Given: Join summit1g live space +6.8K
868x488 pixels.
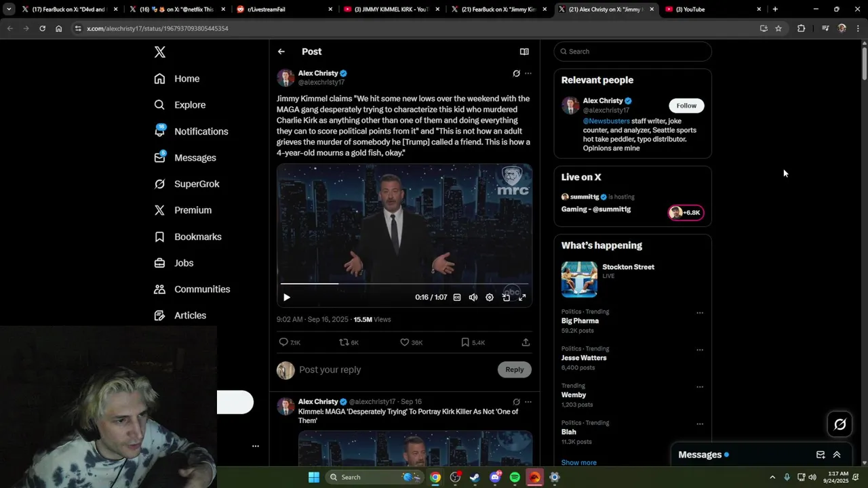Looking at the screenshot, I should (686, 213).
